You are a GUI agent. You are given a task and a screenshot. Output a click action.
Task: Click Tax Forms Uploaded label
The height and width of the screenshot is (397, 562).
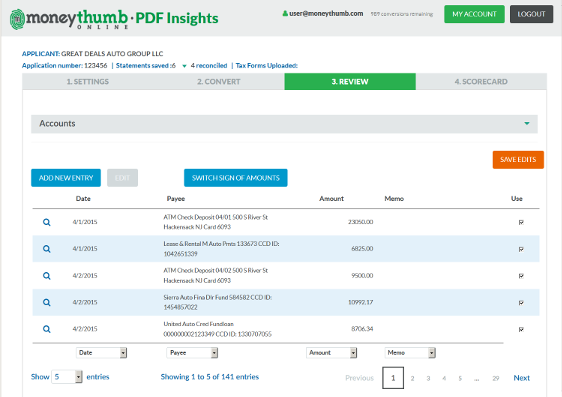(x=267, y=66)
